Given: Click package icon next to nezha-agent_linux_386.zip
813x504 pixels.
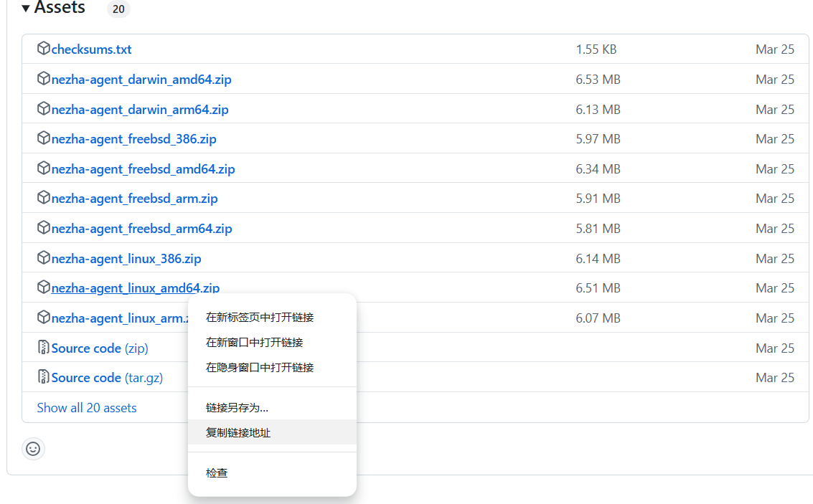Looking at the screenshot, I should tap(44, 257).
